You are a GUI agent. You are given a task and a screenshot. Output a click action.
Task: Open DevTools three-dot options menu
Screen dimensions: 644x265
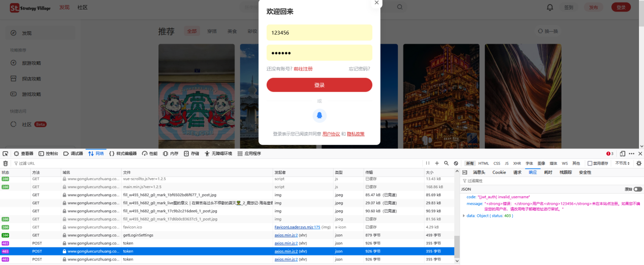point(631,153)
